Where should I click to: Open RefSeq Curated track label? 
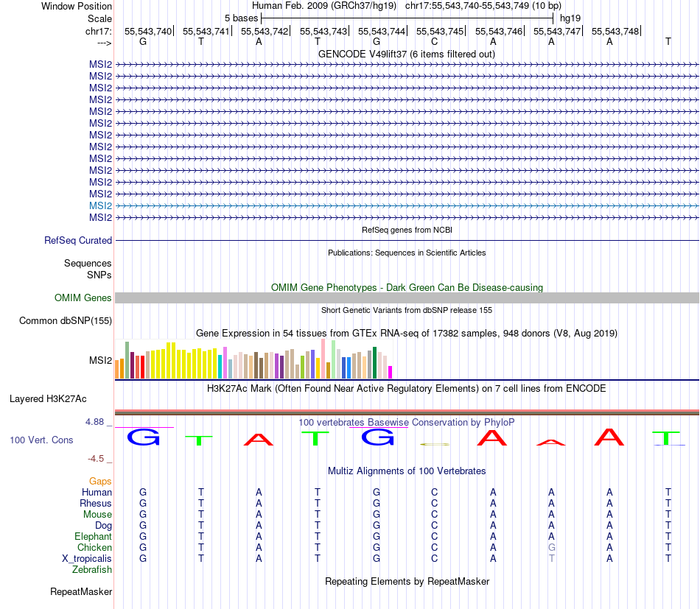click(x=77, y=241)
